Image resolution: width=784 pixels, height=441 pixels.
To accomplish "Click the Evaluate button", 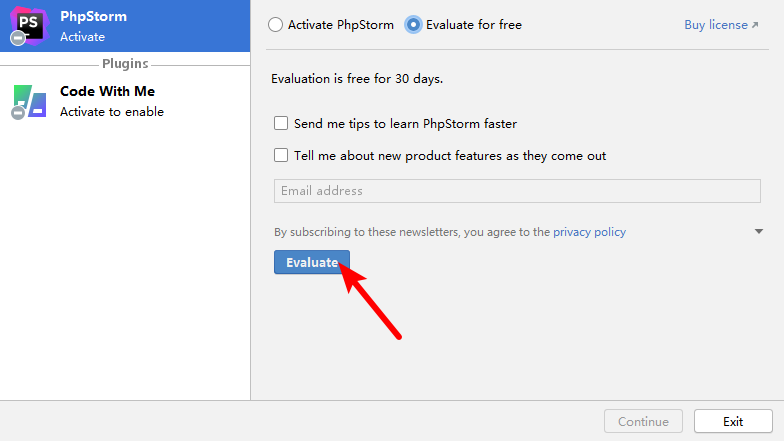I will tap(312, 262).
